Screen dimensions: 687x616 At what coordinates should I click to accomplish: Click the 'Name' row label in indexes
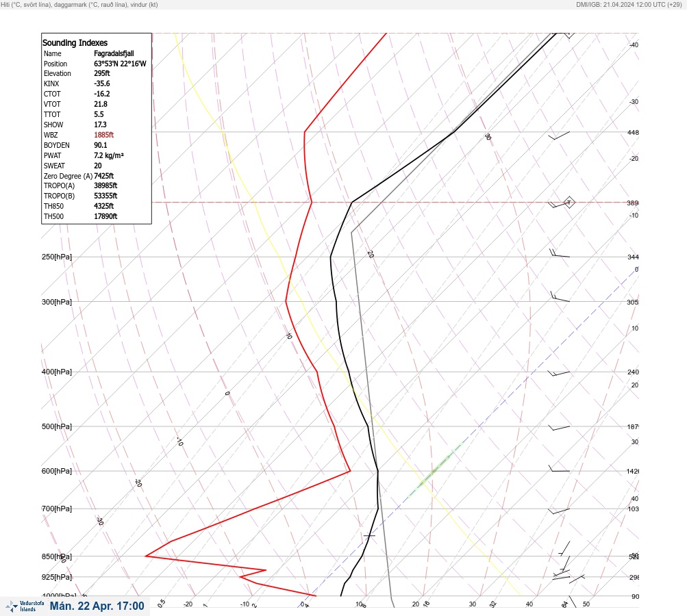click(53, 53)
